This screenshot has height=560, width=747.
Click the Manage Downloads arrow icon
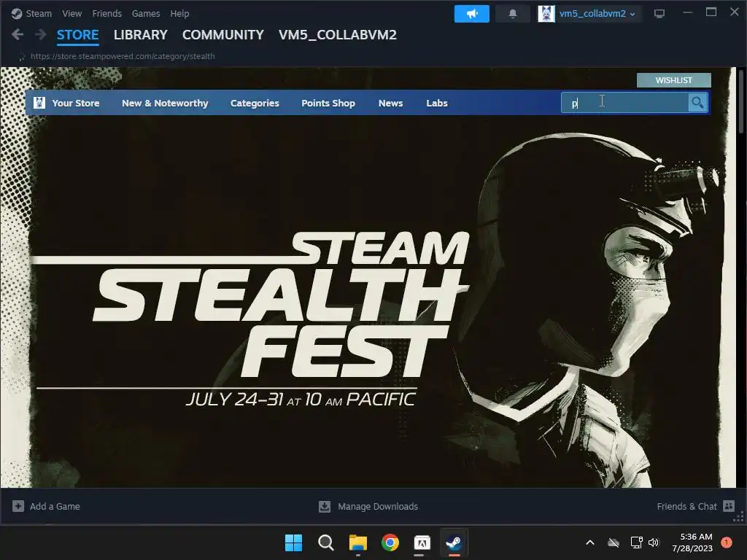[x=325, y=506]
